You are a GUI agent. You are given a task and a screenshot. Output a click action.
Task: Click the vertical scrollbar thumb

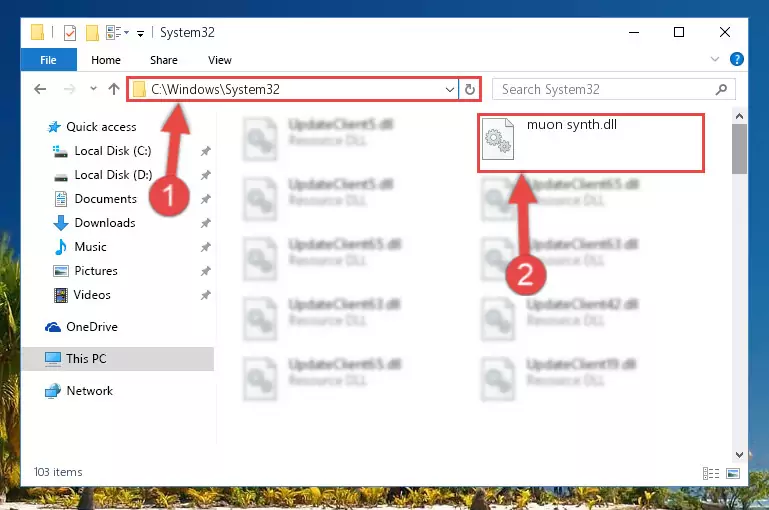(x=739, y=149)
